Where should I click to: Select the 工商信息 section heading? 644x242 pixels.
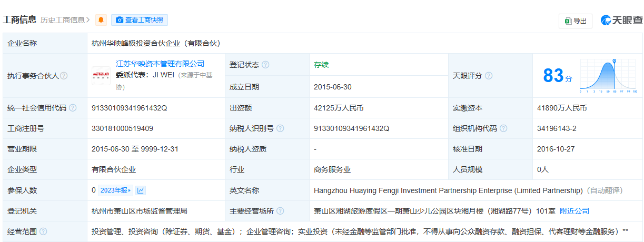tap(19, 20)
